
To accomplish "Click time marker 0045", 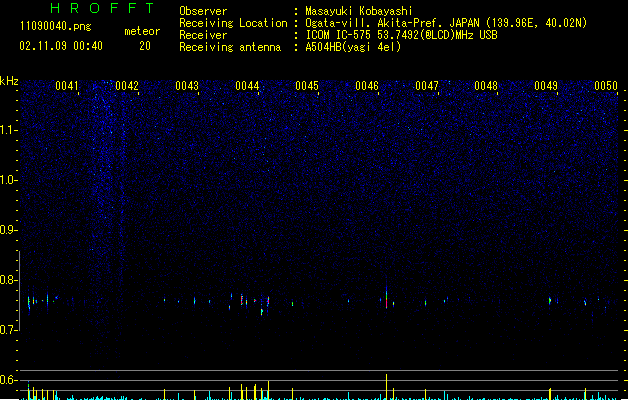I will tap(307, 86).
